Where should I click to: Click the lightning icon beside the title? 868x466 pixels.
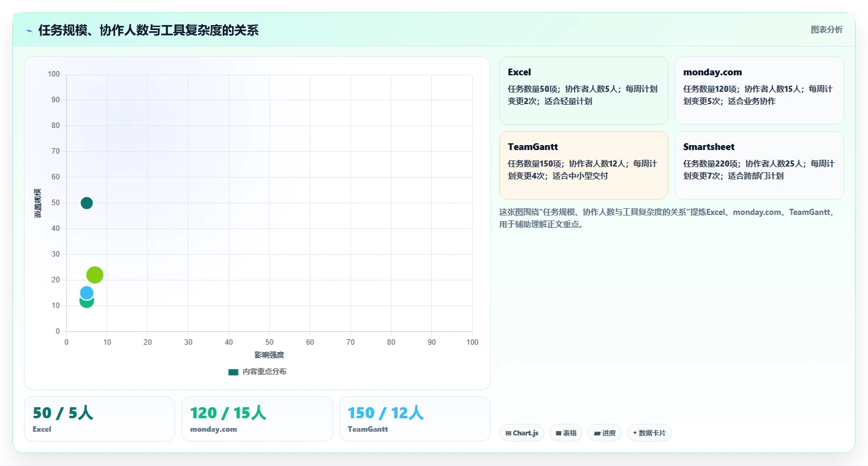click(29, 30)
